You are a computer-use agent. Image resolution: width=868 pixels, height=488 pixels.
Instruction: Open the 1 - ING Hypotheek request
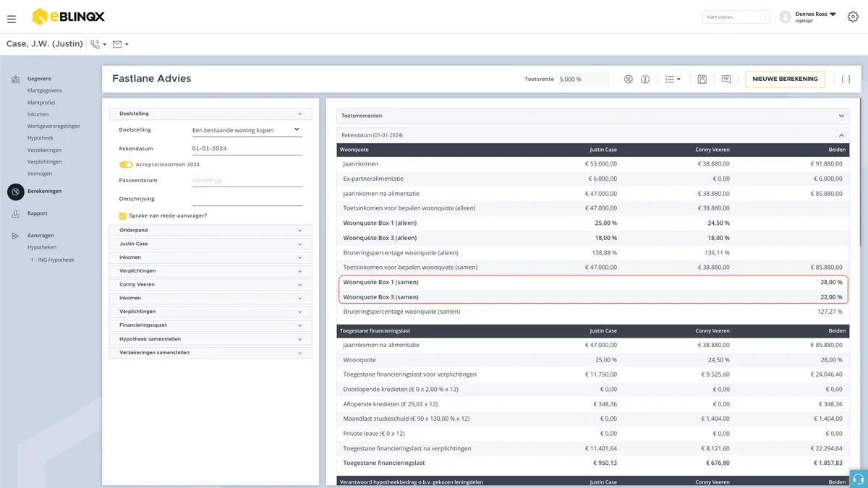[52, 260]
